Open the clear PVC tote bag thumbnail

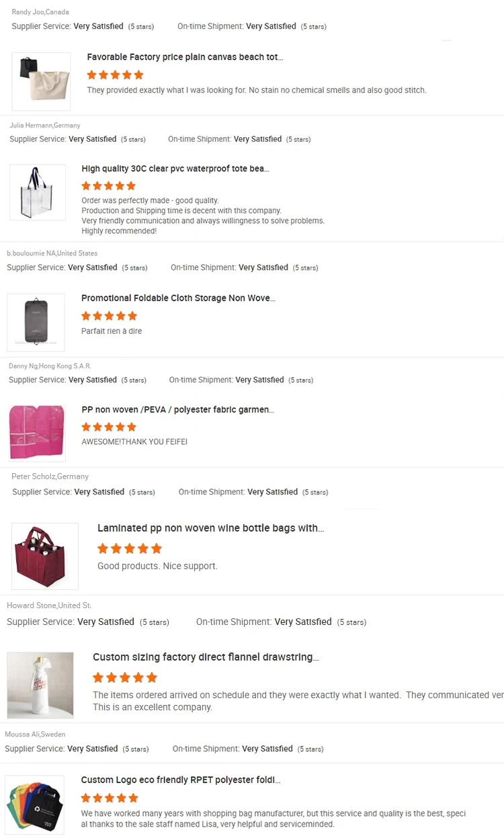pos(38,192)
